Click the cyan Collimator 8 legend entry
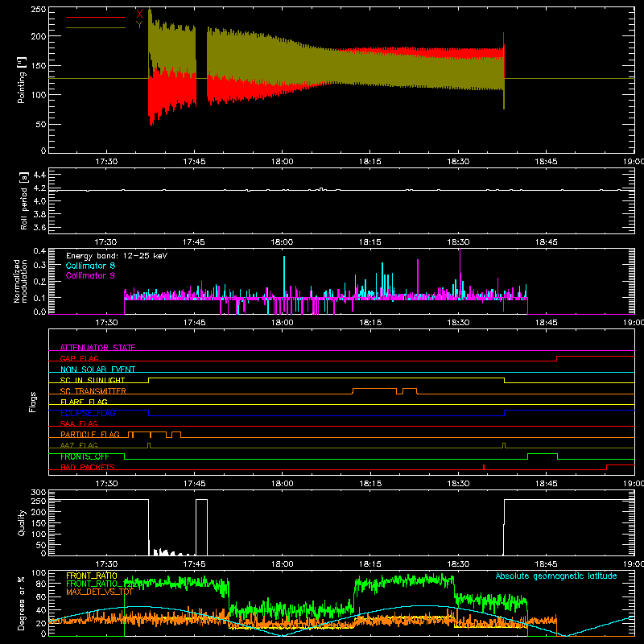The height and width of the screenshot is (644, 644). click(90, 266)
